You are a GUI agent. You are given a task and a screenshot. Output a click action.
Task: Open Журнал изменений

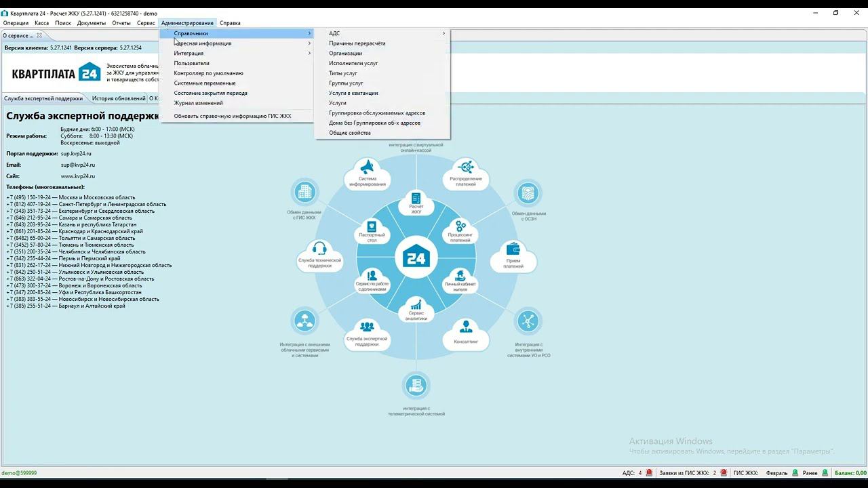click(237, 103)
